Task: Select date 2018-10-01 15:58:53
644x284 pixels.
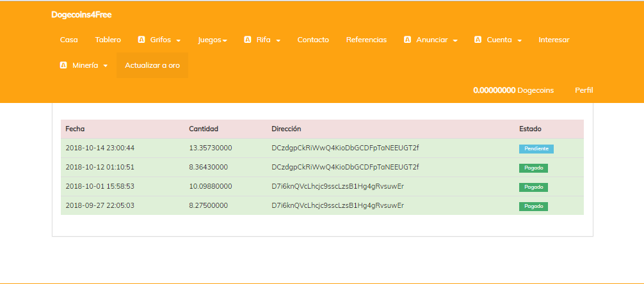Action: coord(100,186)
